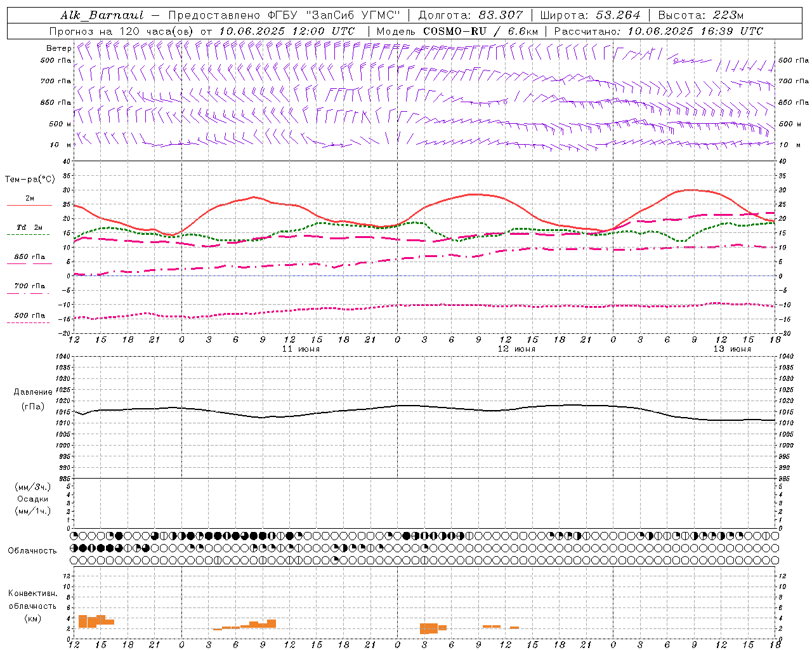Click the station title Alk_Barnaul
The width and height of the screenshot is (812, 650).
pos(102,15)
